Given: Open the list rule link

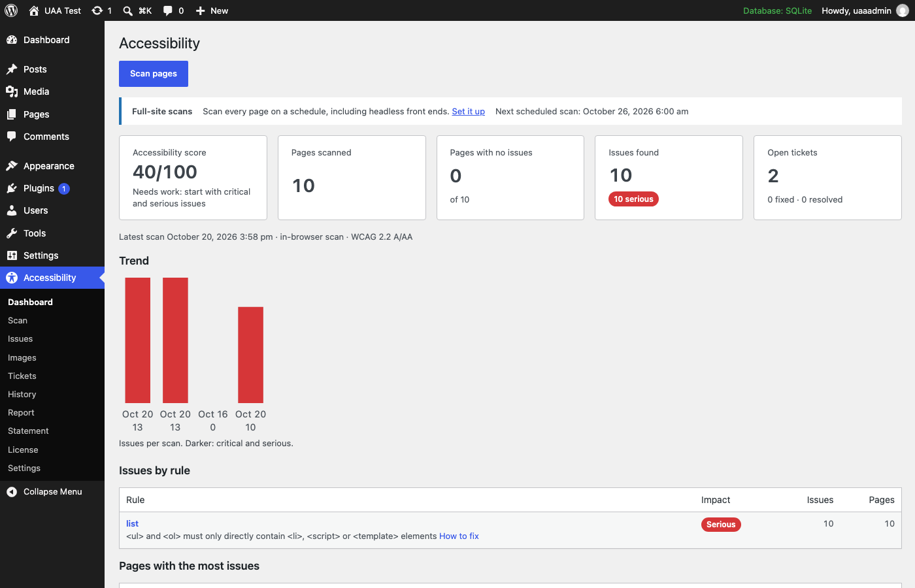Looking at the screenshot, I should (132, 524).
